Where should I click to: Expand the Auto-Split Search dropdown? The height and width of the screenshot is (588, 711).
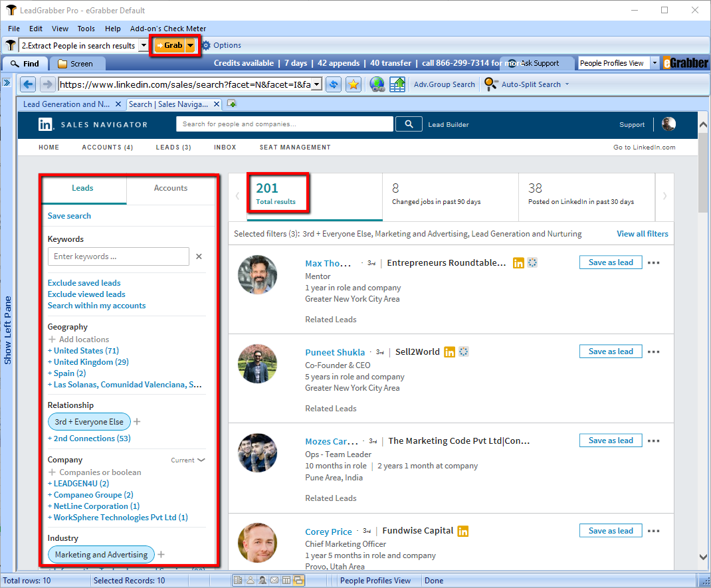tap(567, 84)
